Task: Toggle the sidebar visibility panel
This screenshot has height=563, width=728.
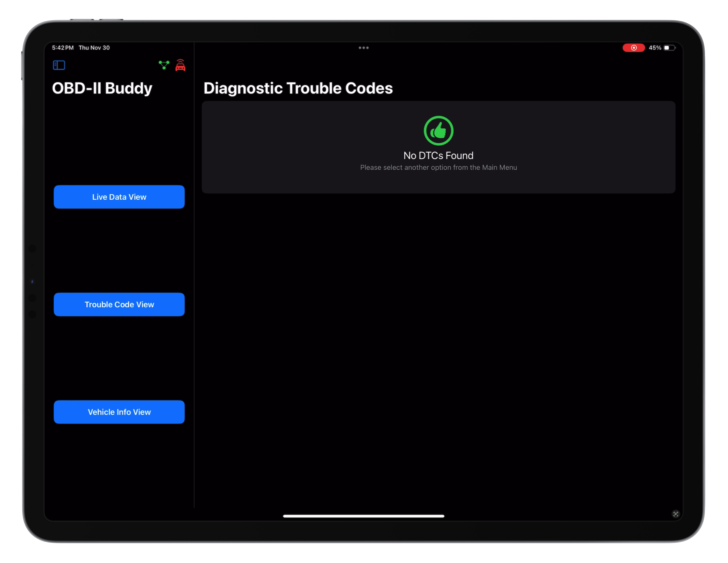Action: [x=59, y=64]
